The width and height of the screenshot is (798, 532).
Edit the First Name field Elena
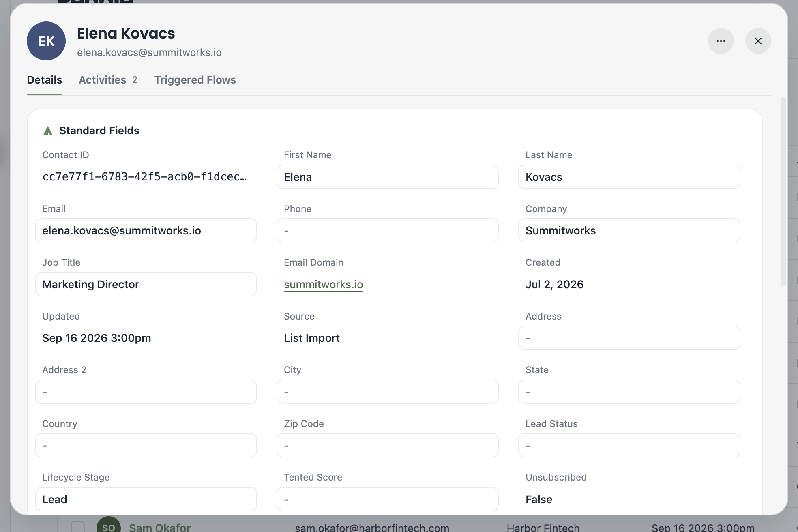coord(387,177)
